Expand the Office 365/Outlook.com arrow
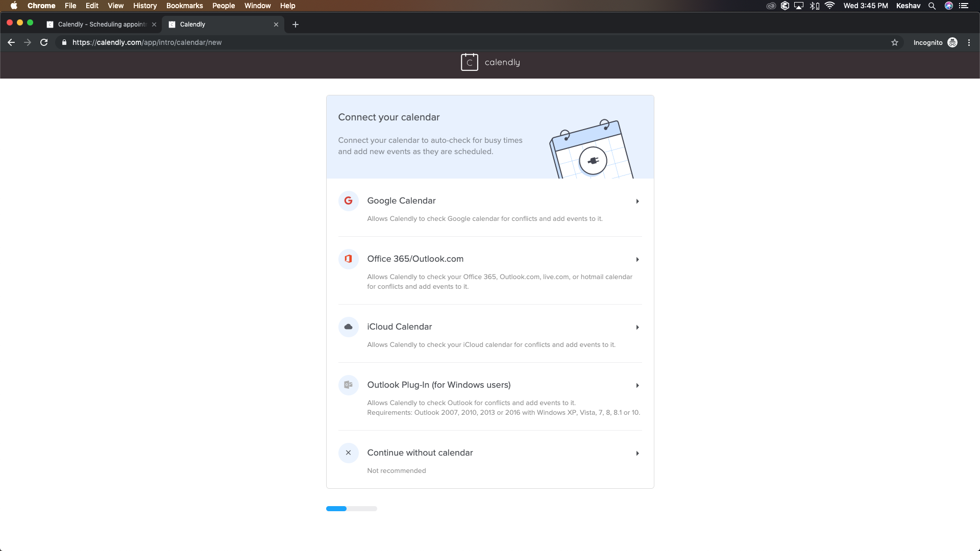This screenshot has width=980, height=551. 638,259
